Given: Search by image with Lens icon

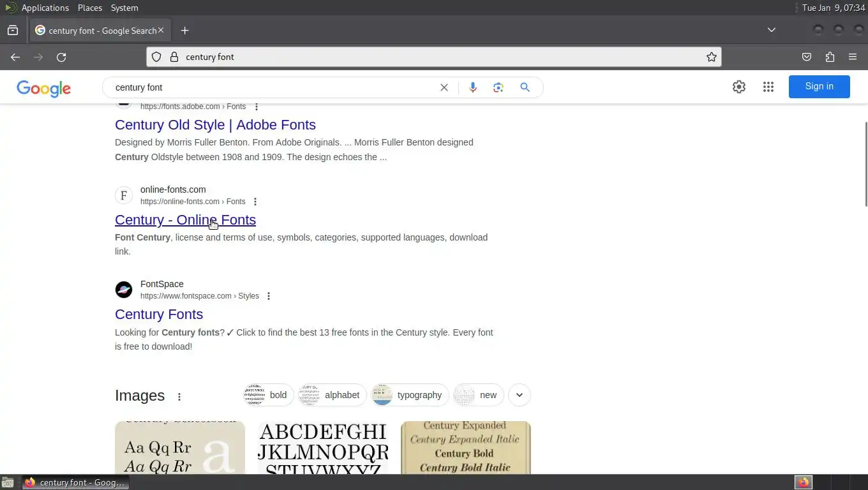Looking at the screenshot, I should [498, 87].
